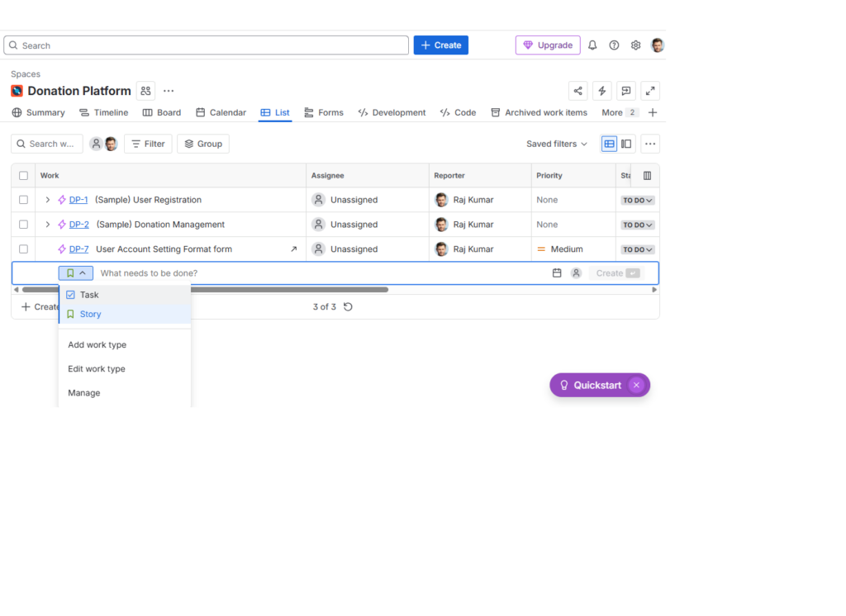Choose Story from the work type menu

pos(90,315)
